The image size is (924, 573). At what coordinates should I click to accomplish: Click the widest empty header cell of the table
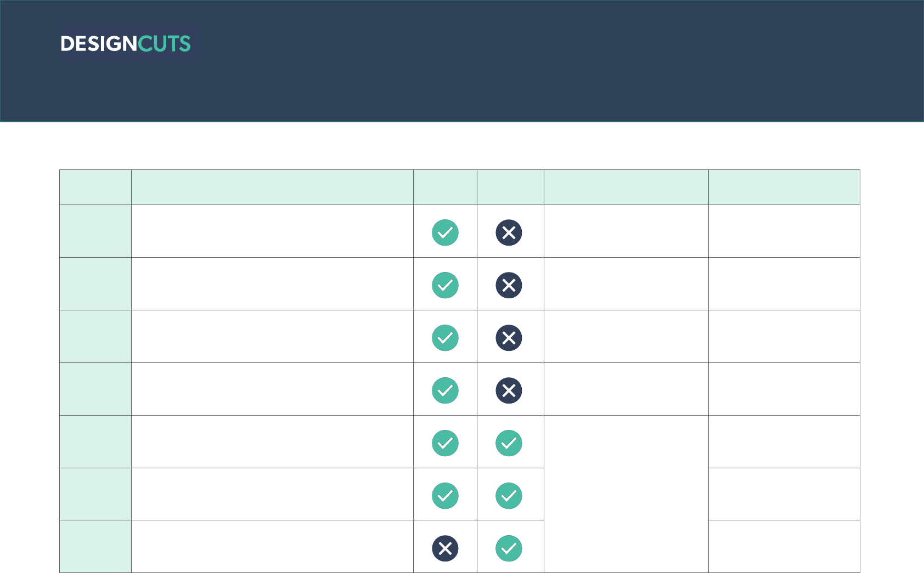(x=272, y=187)
